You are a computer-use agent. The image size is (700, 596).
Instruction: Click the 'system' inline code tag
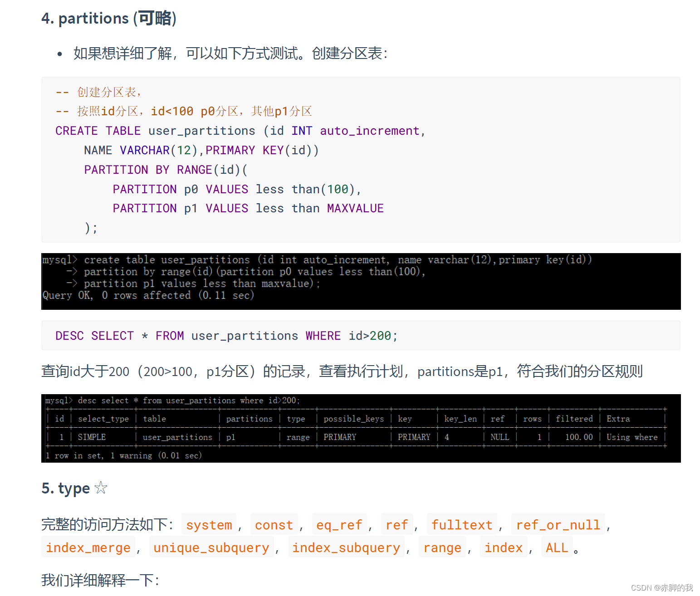[209, 525]
